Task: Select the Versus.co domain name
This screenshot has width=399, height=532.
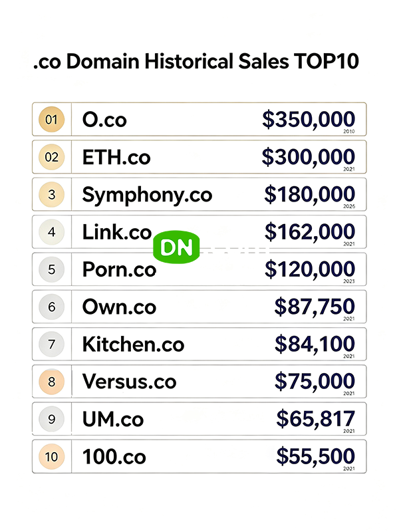Action: 129,382
